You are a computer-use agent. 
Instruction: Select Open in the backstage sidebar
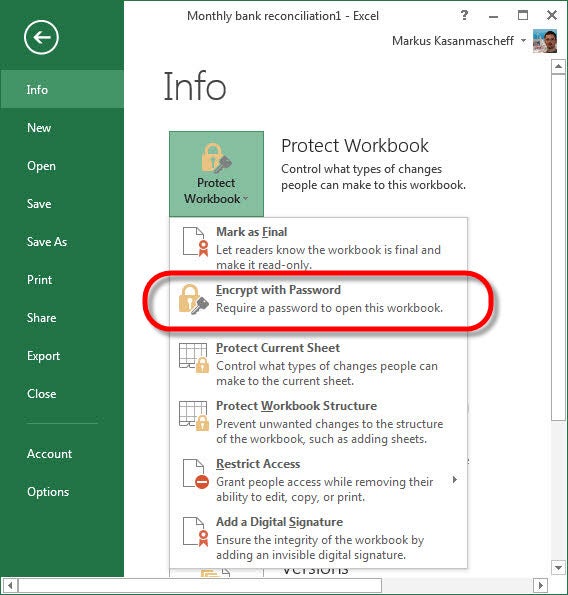[62, 166]
